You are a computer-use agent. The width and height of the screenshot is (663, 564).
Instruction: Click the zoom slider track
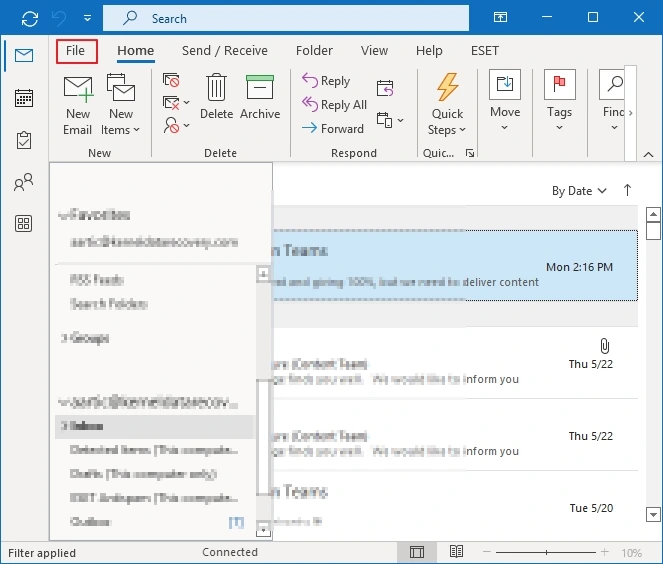[x=546, y=552]
